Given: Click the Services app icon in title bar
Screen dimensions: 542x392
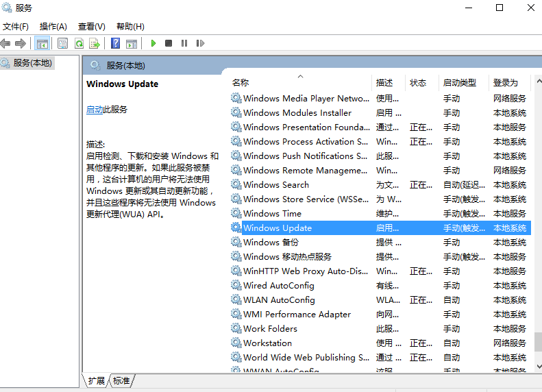Looking at the screenshot, I should pos(7,8).
